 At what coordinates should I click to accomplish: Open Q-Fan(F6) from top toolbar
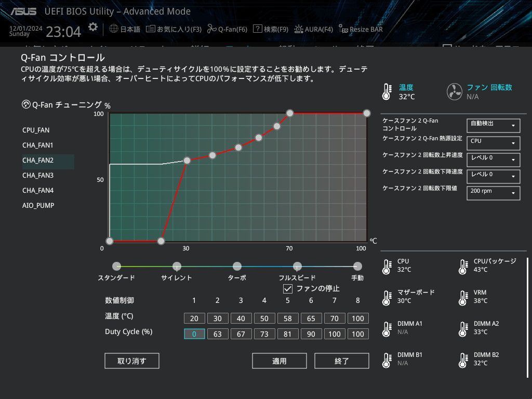(227, 29)
